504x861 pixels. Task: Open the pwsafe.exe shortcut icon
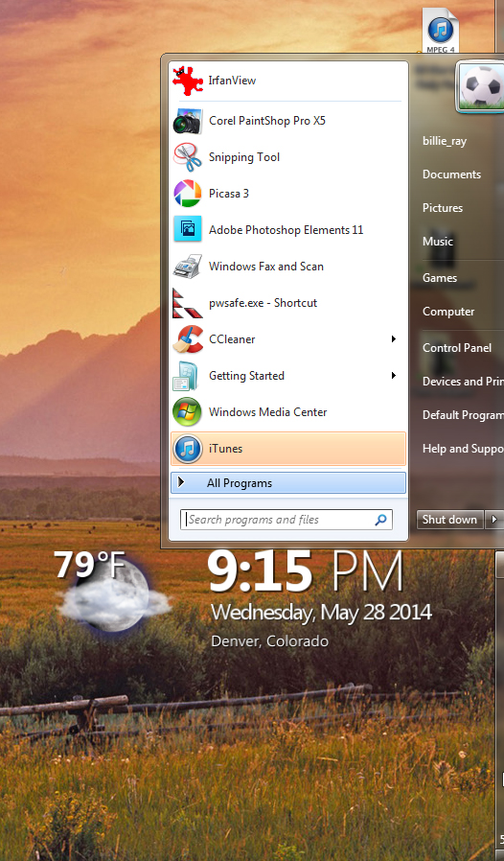(187, 303)
